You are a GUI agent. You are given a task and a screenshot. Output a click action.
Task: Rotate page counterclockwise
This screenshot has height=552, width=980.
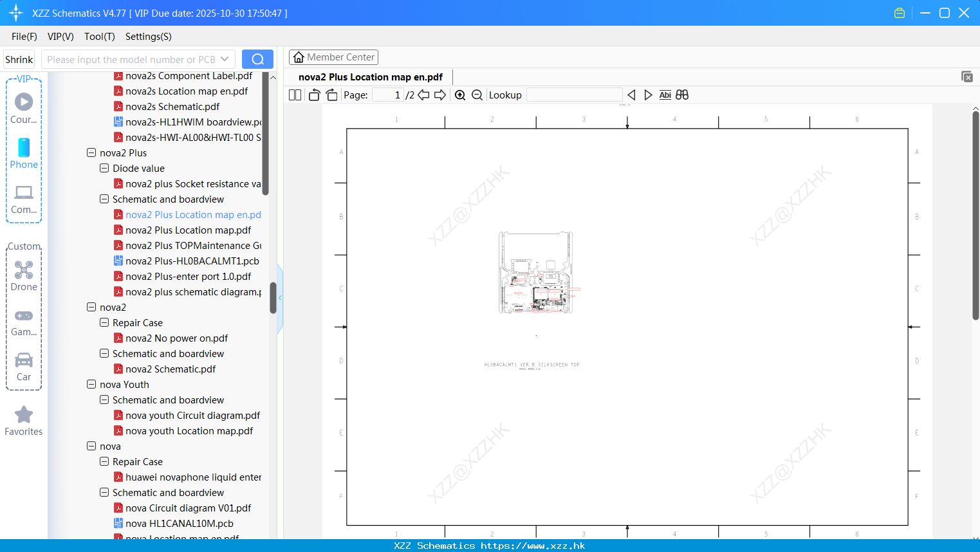(x=314, y=95)
